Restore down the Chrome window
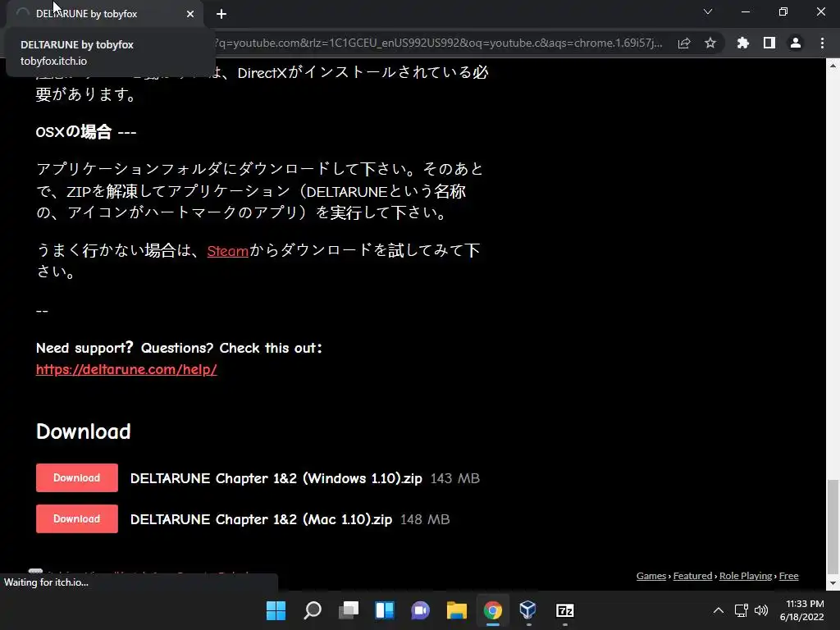 783,11
